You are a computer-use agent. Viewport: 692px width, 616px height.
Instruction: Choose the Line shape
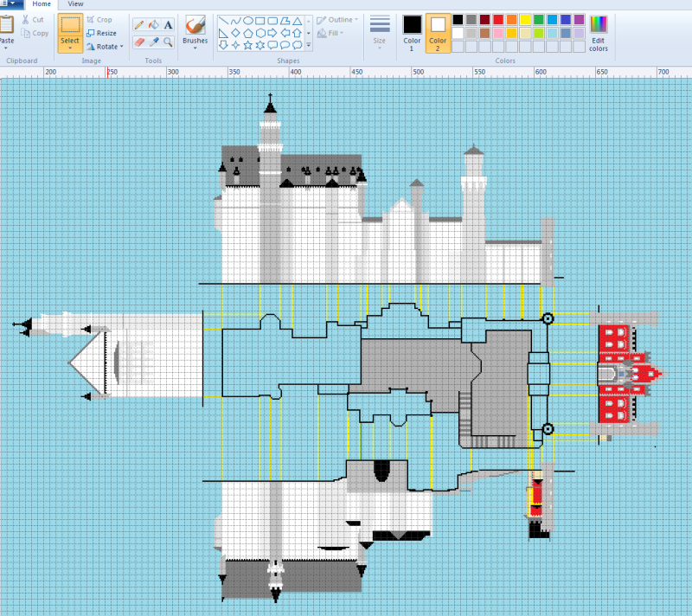point(224,21)
